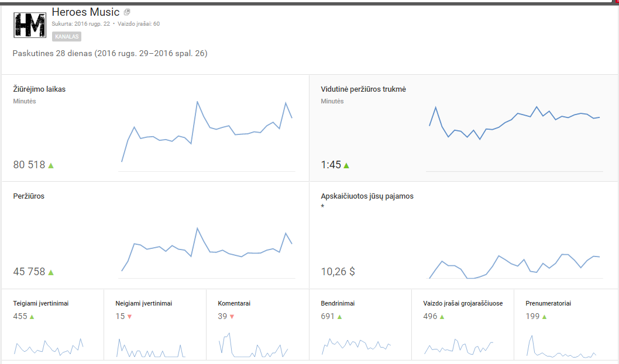Click the Sukurta: 2016 rugp. 22 text
The width and height of the screenshot is (619, 364).
point(81,23)
